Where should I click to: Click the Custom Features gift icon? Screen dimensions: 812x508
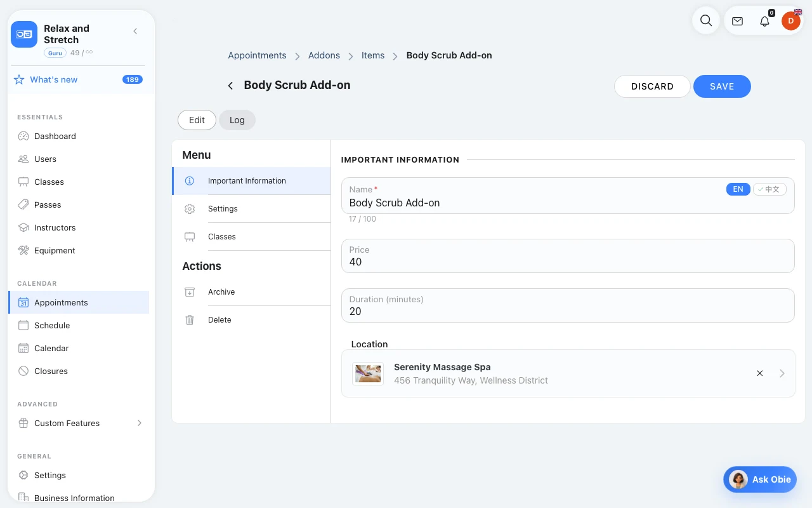click(x=23, y=423)
